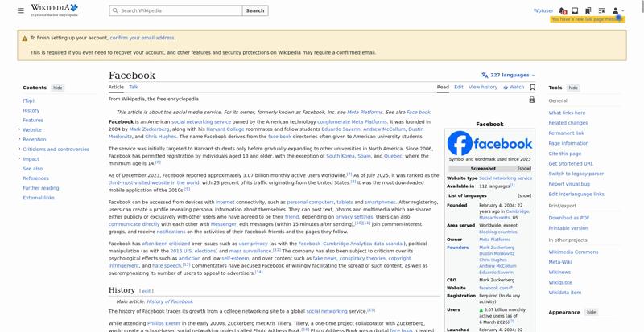Expand the Website section in Contents

[x=19, y=129]
